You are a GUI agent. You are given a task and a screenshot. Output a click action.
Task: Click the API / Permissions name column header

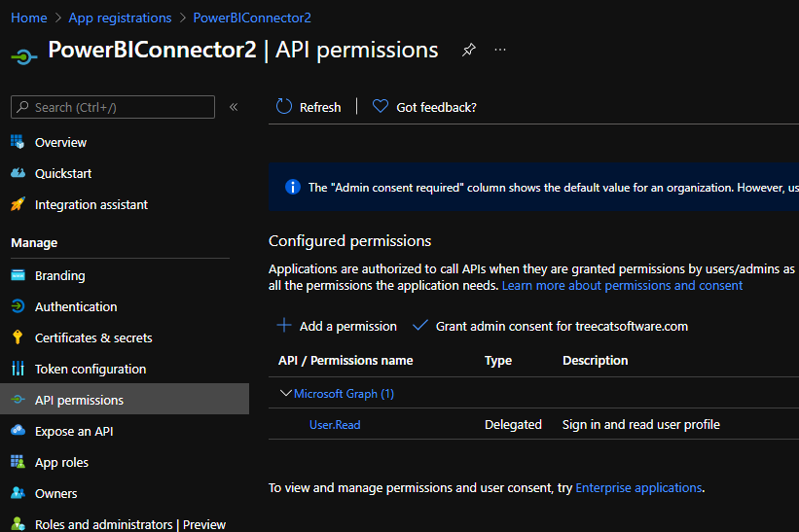pyautogui.click(x=345, y=361)
